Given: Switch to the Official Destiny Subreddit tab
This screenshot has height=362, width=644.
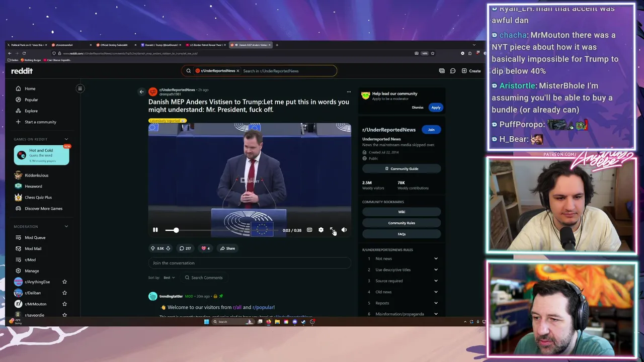Looking at the screenshot, I should click(115, 45).
